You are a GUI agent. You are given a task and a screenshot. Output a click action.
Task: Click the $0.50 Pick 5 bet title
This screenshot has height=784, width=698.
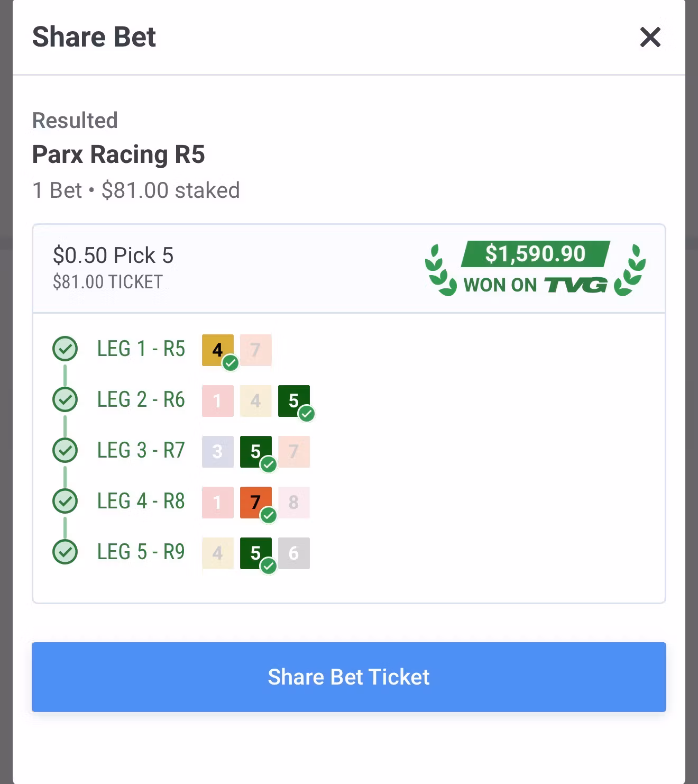pos(113,256)
